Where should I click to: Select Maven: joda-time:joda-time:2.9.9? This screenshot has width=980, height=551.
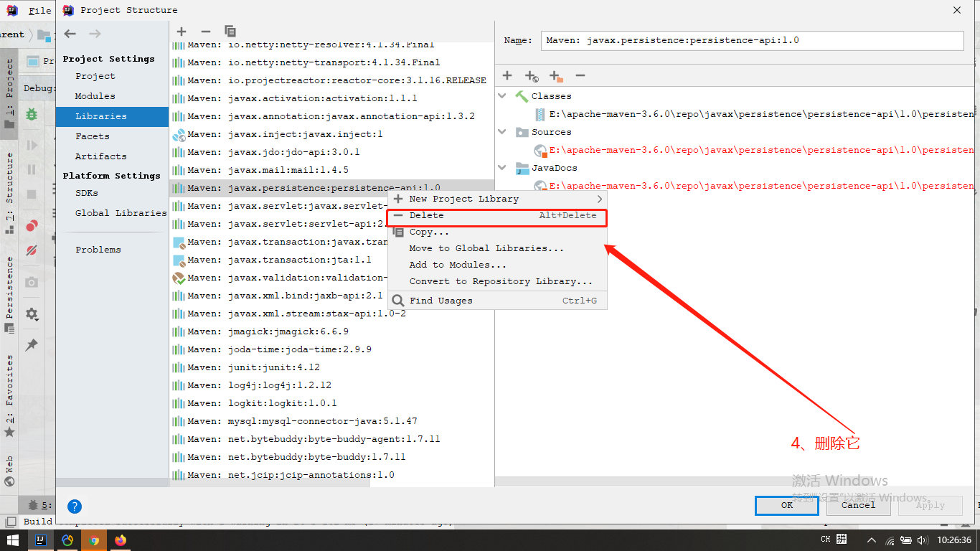point(332,349)
